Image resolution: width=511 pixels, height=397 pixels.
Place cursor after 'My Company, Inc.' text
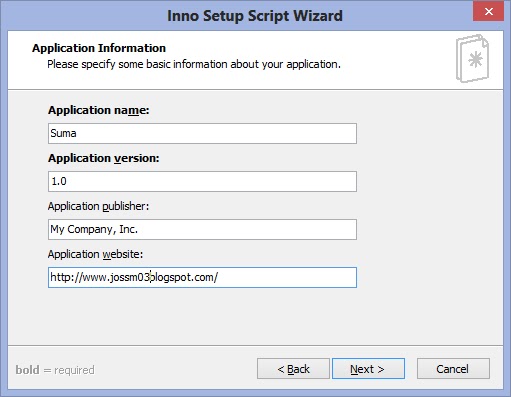click(139, 230)
